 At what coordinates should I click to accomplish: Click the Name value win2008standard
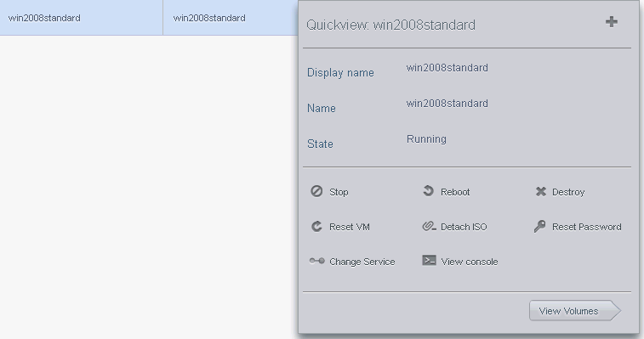447,104
